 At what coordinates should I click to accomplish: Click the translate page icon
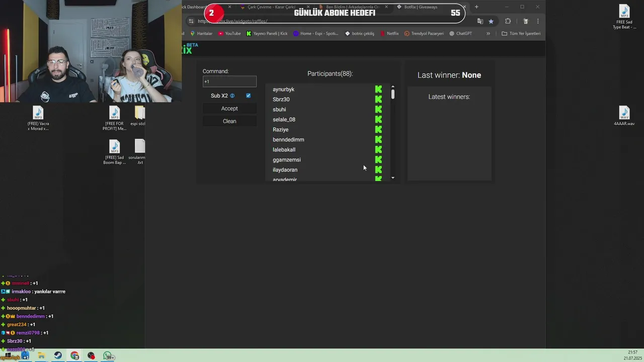pos(480,21)
